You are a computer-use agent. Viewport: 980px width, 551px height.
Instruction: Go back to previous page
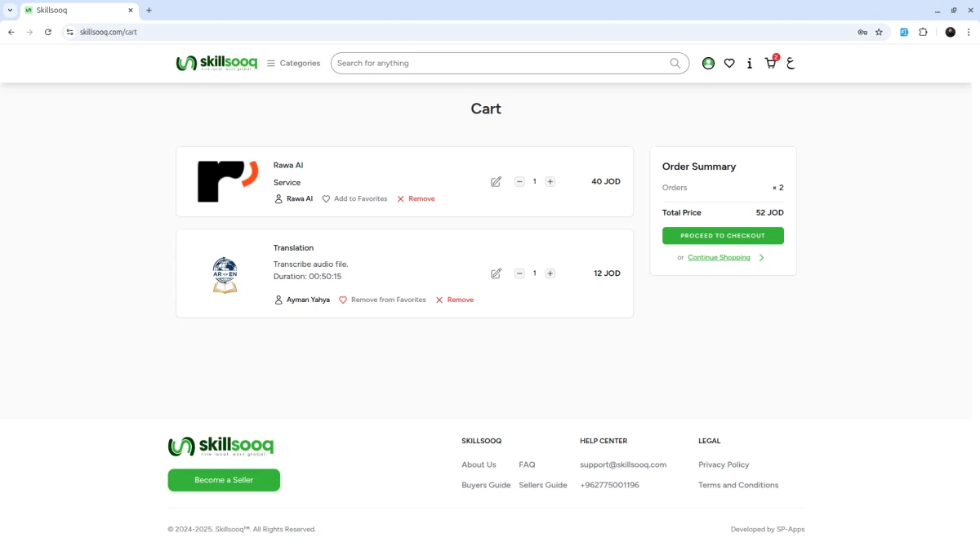point(11,33)
